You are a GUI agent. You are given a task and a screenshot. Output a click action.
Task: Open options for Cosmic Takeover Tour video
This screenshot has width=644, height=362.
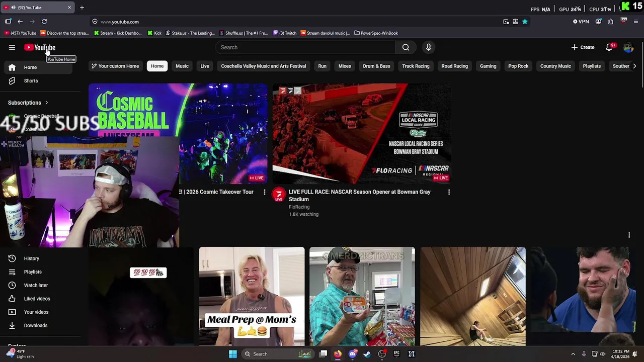(x=264, y=192)
